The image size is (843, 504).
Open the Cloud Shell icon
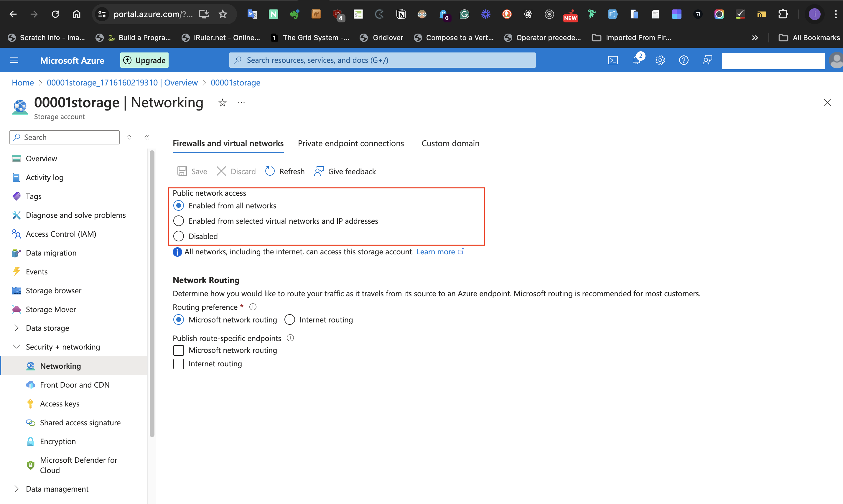(x=613, y=60)
